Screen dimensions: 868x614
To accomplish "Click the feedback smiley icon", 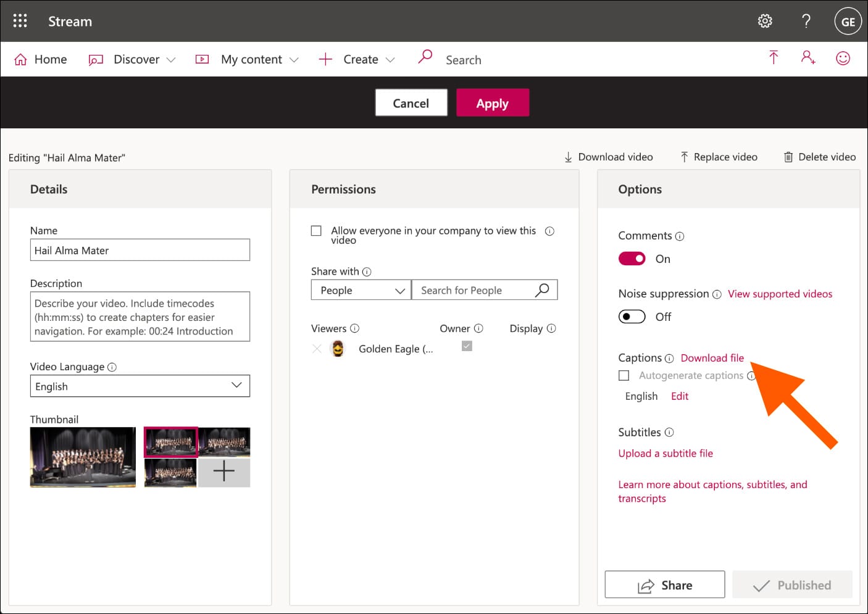I will point(843,58).
